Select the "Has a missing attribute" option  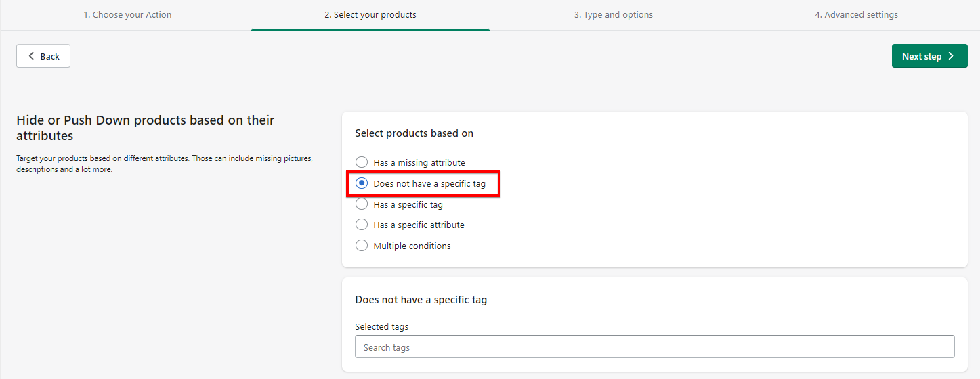(362, 162)
